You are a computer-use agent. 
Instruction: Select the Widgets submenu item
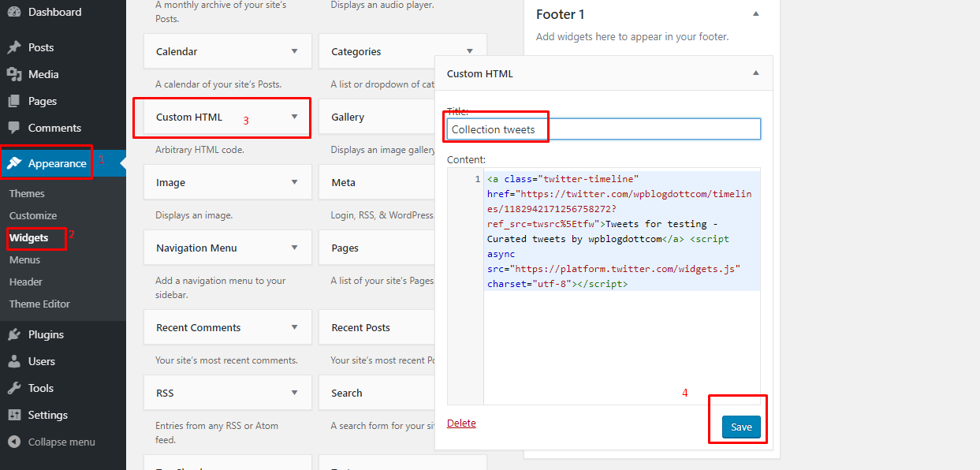[x=28, y=237]
